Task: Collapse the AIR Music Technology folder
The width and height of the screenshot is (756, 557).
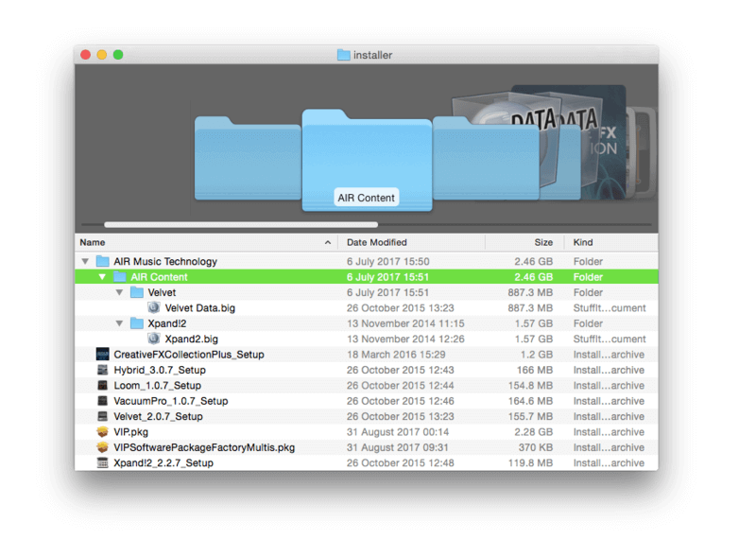Action: (85, 261)
